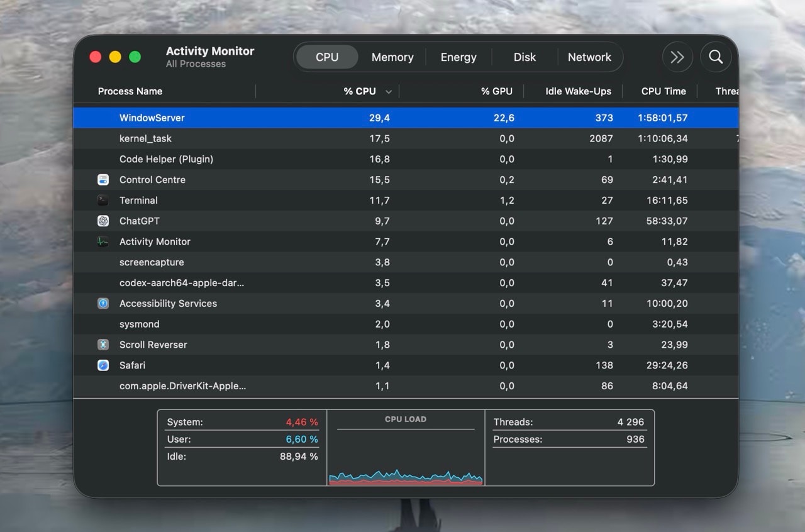This screenshot has width=805, height=532.
Task: Select the Activity Monitor process name
Action: coord(155,241)
